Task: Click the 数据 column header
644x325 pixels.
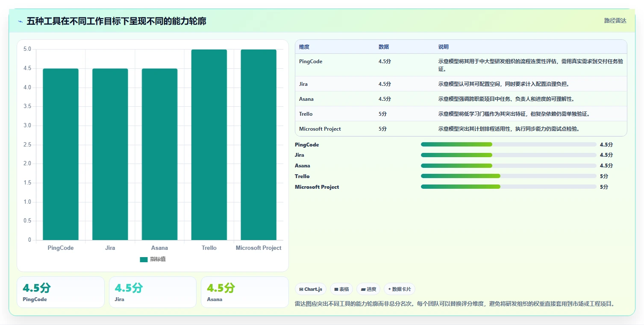Action: (384, 47)
